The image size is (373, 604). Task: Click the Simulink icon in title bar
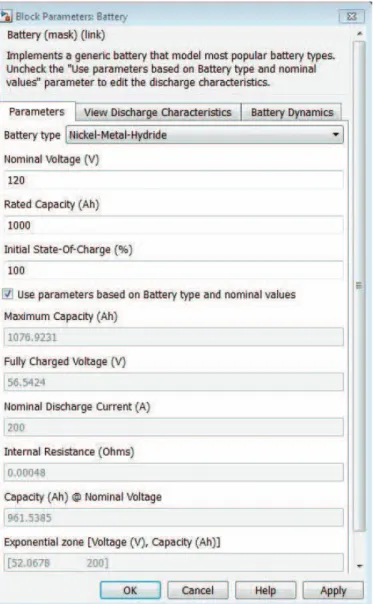pos(6,16)
